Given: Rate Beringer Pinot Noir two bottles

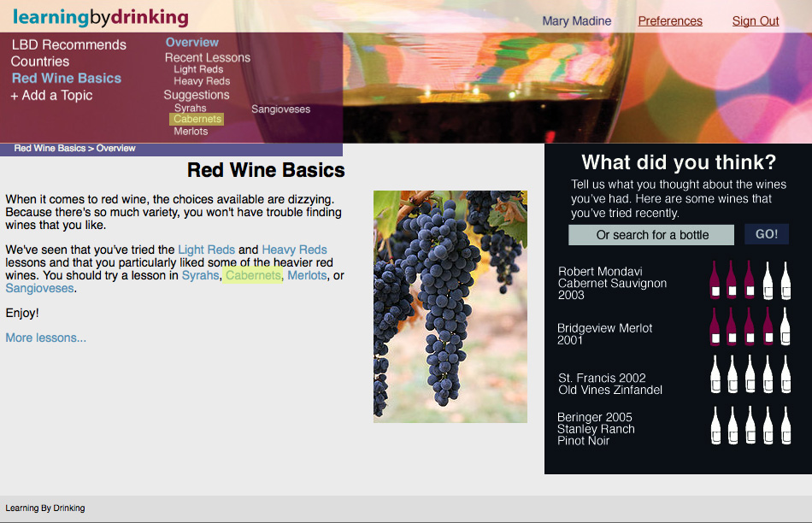Looking at the screenshot, I should [x=733, y=426].
